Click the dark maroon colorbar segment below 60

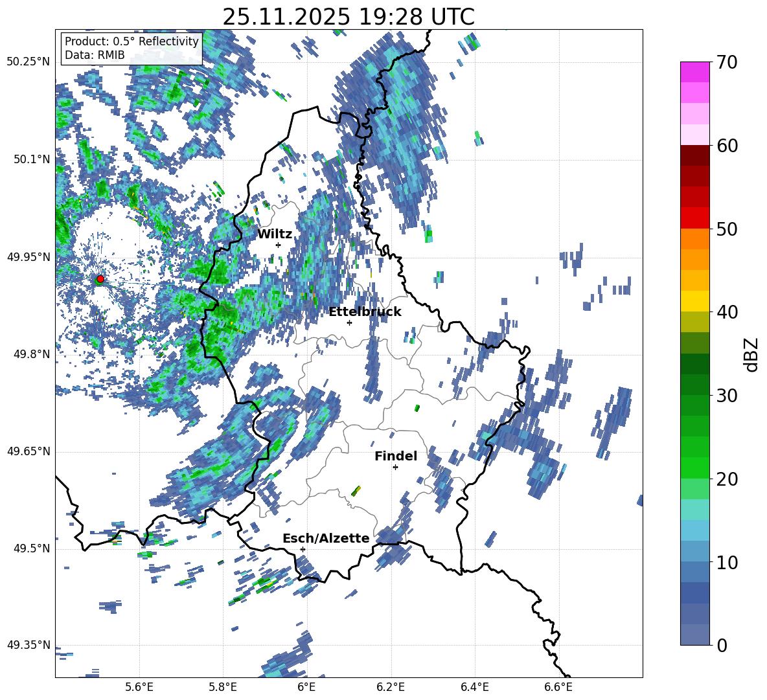point(694,155)
